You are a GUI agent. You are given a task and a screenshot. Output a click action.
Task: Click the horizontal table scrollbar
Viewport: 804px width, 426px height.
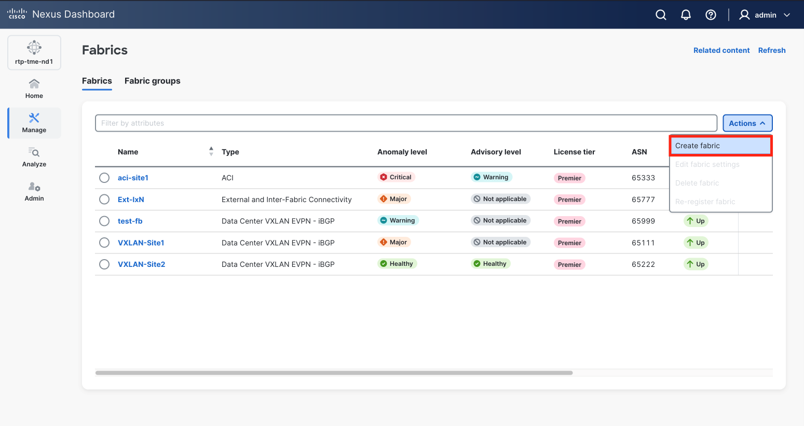pyautogui.click(x=334, y=373)
